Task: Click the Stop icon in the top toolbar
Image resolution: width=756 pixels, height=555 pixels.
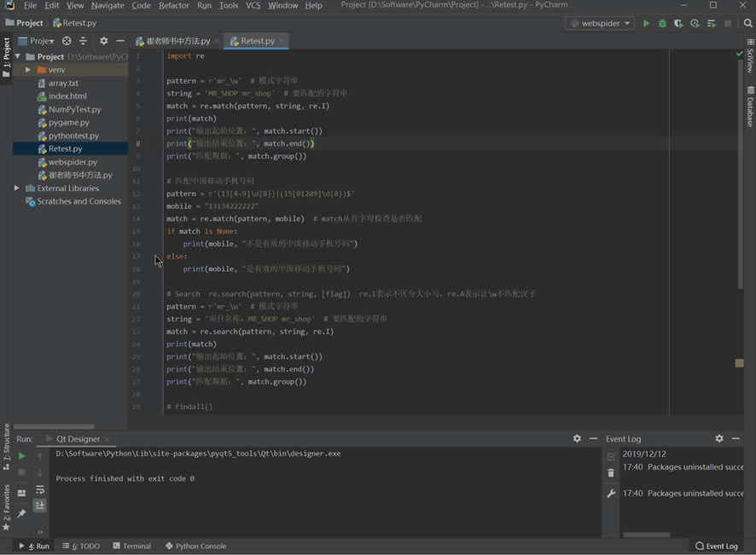Action: point(728,23)
